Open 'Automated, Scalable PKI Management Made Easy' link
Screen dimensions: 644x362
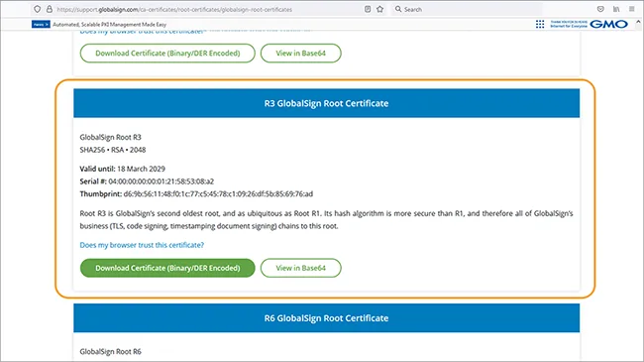tap(110, 24)
